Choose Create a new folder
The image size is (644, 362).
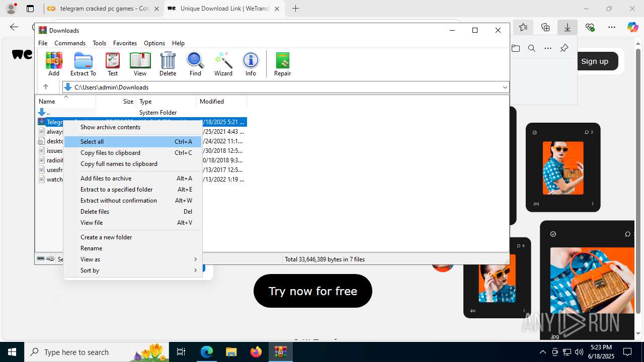pyautogui.click(x=133, y=237)
